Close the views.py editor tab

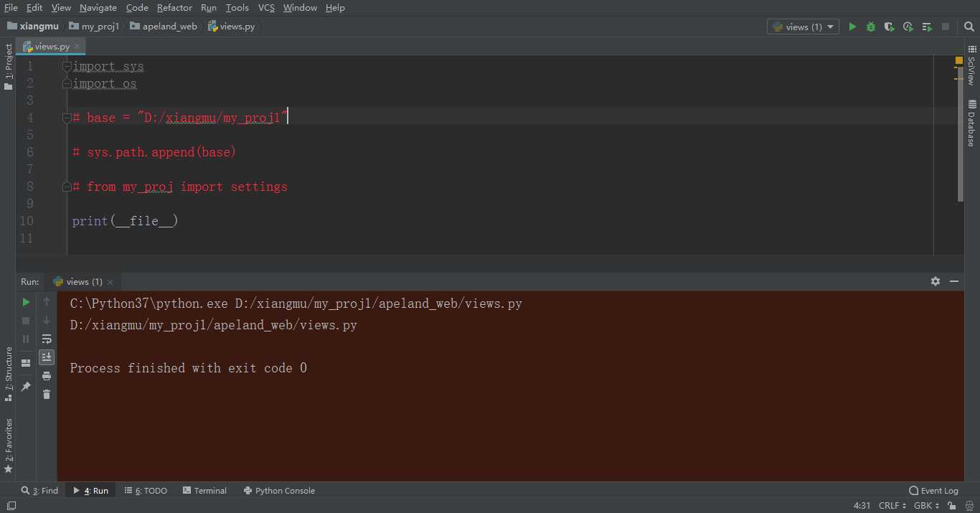[77, 46]
